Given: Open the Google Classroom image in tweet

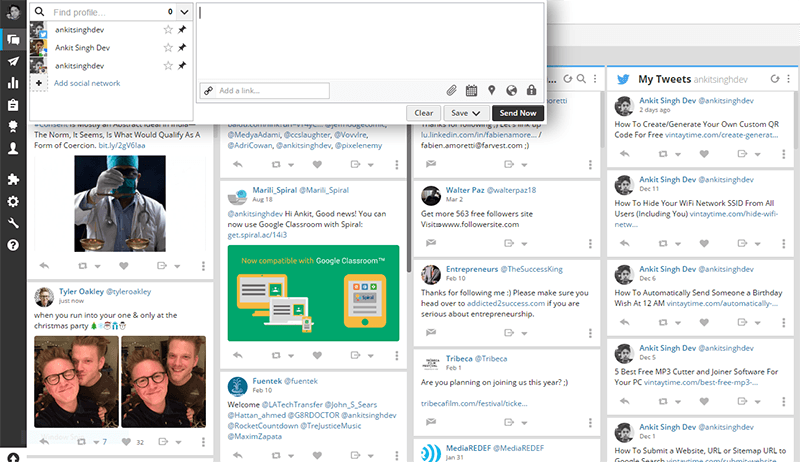Looking at the screenshot, I should pyautogui.click(x=313, y=293).
